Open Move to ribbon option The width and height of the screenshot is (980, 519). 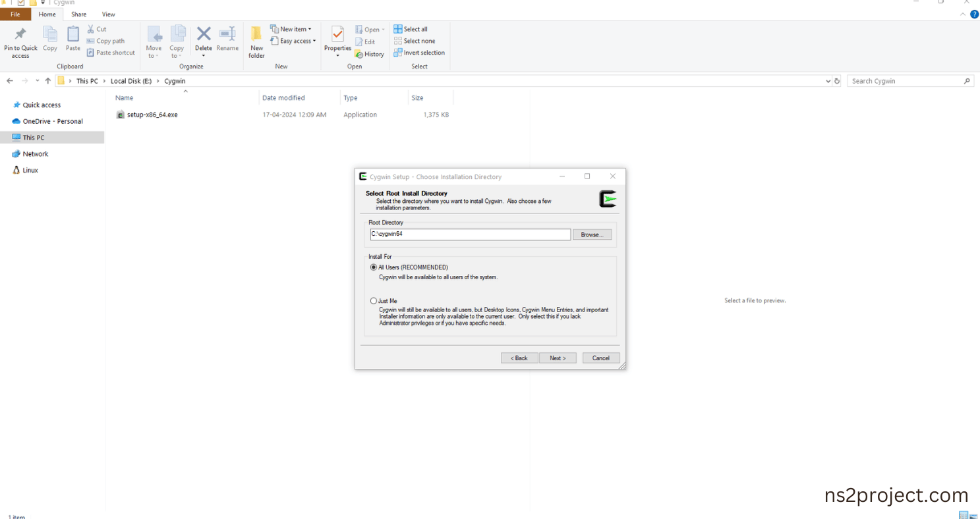tap(154, 43)
